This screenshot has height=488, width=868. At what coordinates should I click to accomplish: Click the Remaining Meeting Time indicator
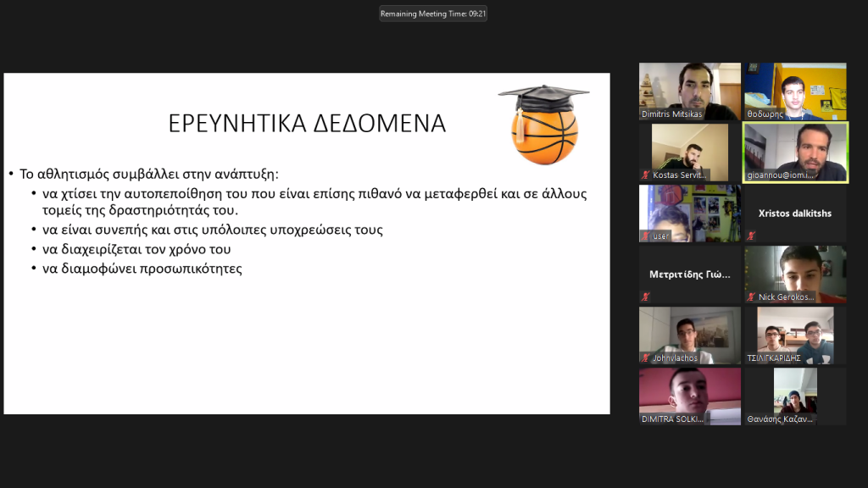click(433, 14)
